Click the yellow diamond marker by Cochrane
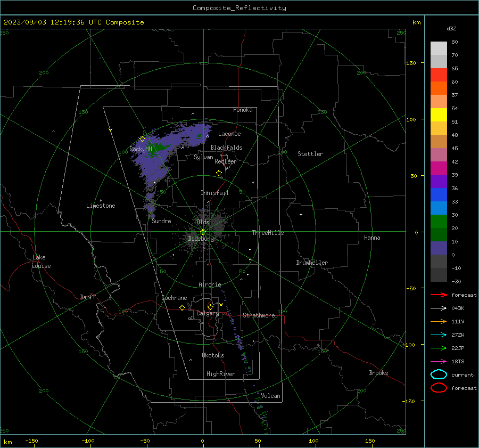This screenshot has height=448, width=479. 182,307
